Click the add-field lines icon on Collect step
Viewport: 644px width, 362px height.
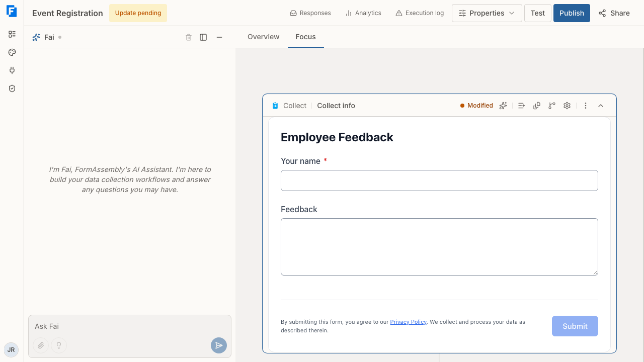click(x=522, y=106)
